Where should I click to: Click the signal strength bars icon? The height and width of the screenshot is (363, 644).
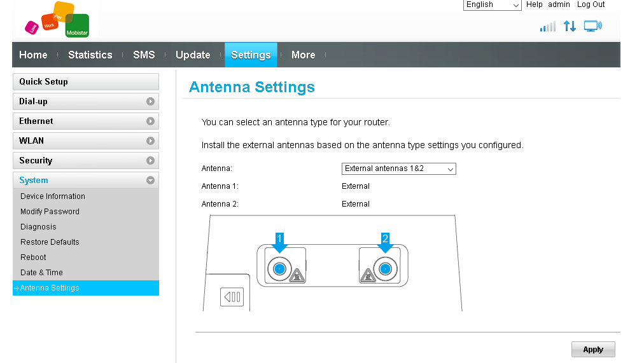pos(547,27)
